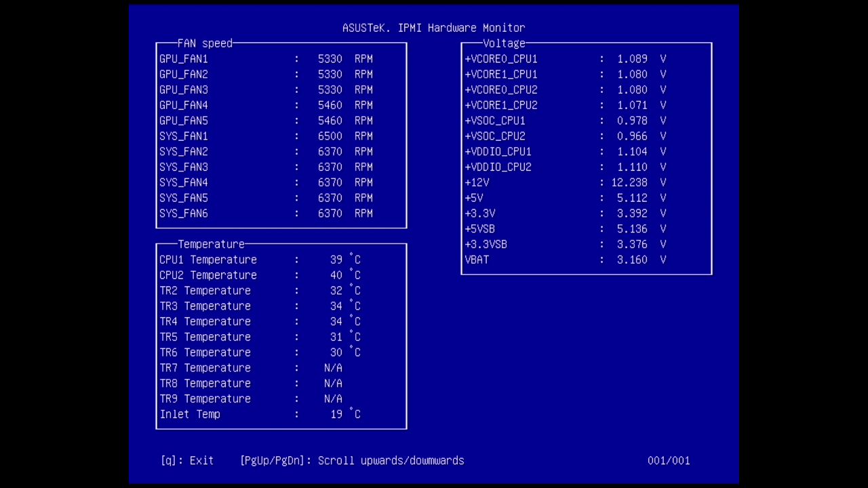This screenshot has height=488, width=868.
Task: Select the TR3 Temperature label
Action: click(205, 306)
